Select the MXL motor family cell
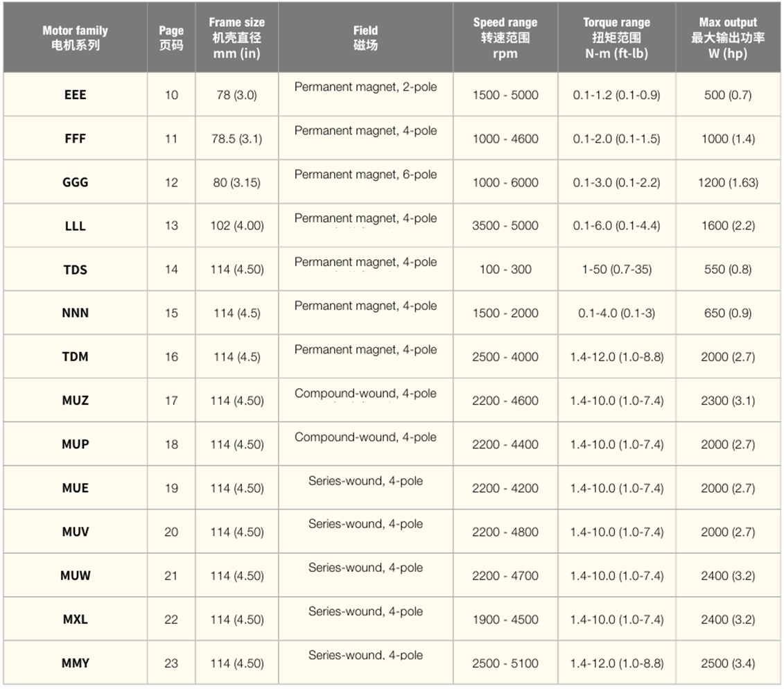 click(x=75, y=619)
